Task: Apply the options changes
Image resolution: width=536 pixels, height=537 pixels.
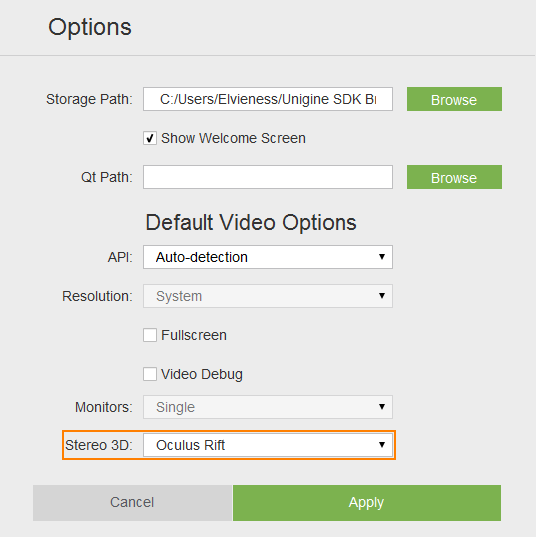Action: 367,503
